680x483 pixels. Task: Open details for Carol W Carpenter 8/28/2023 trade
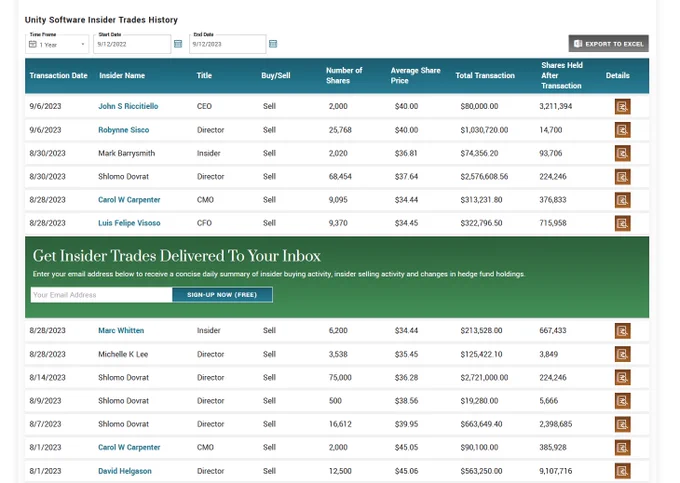(622, 200)
